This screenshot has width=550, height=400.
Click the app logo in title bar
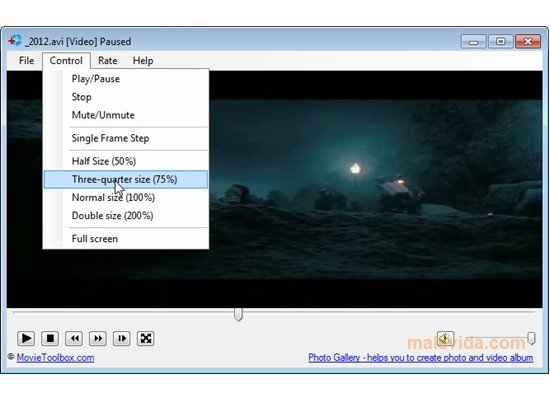15,41
